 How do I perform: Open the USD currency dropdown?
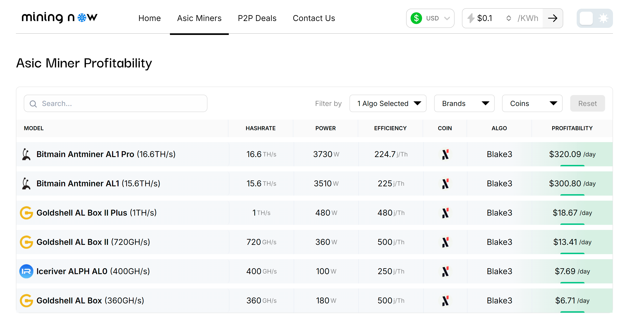430,18
